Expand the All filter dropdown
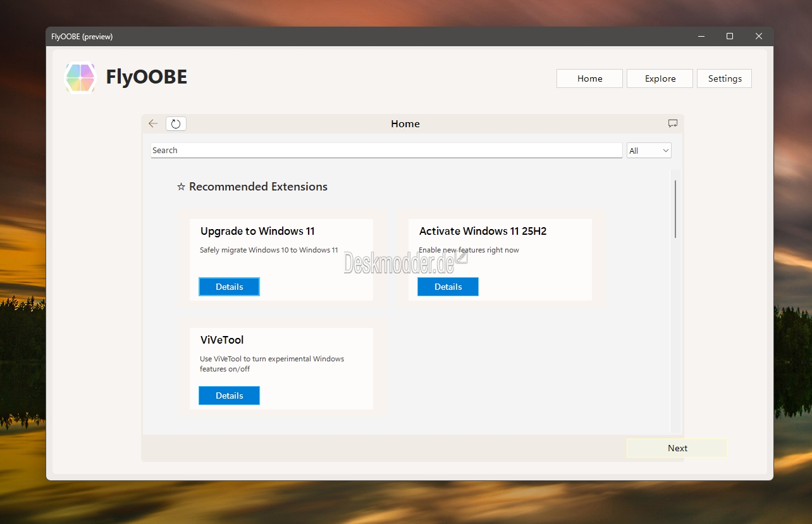812x524 pixels. coord(649,151)
